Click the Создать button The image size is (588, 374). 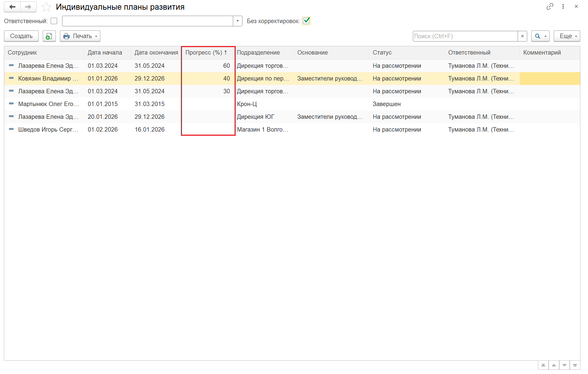click(x=21, y=36)
